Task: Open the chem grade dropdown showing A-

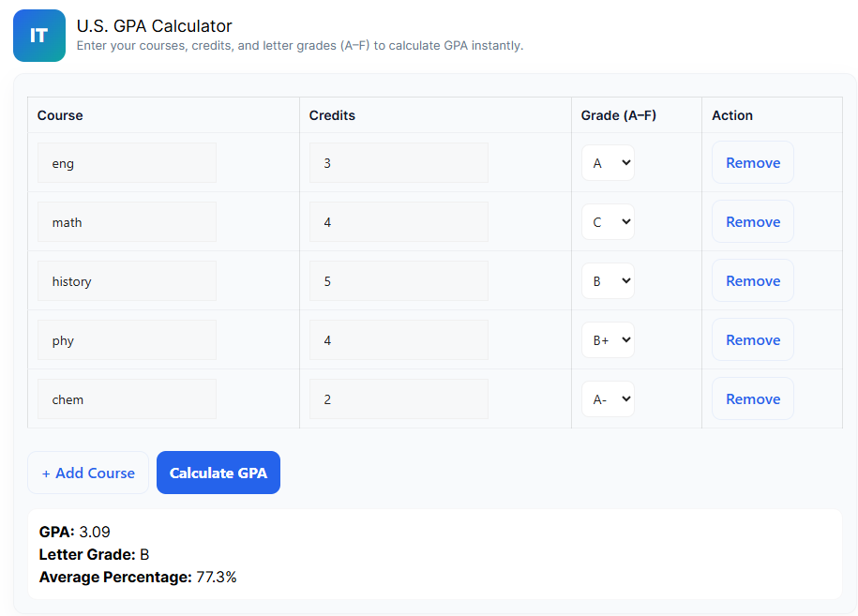Action: point(608,399)
